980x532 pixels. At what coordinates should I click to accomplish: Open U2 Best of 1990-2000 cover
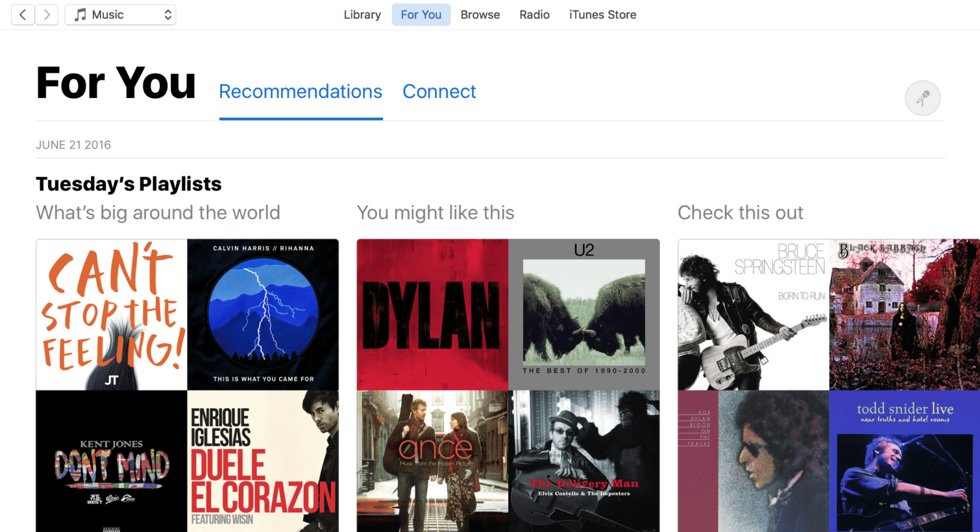pos(584,315)
